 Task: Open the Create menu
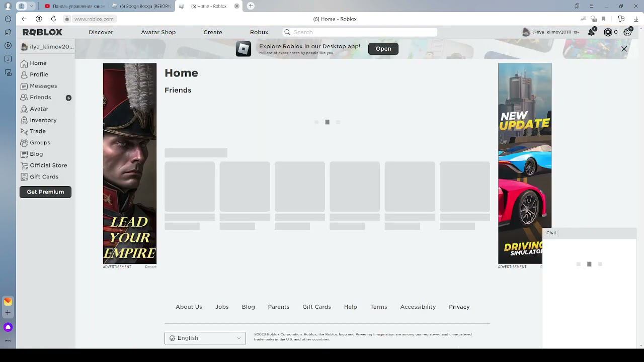point(213,32)
